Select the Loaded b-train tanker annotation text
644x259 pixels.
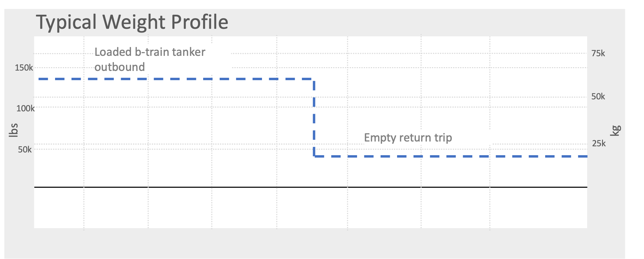(150, 52)
